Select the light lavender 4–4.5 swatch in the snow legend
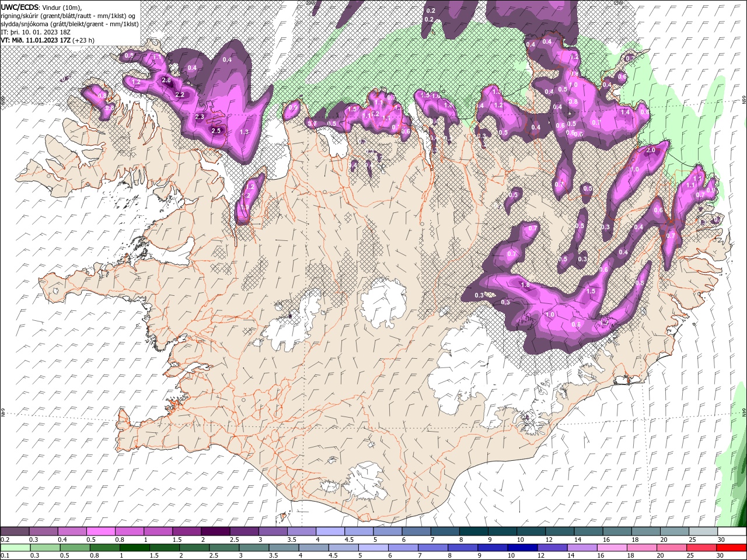747x560 pixels. (x=330, y=531)
